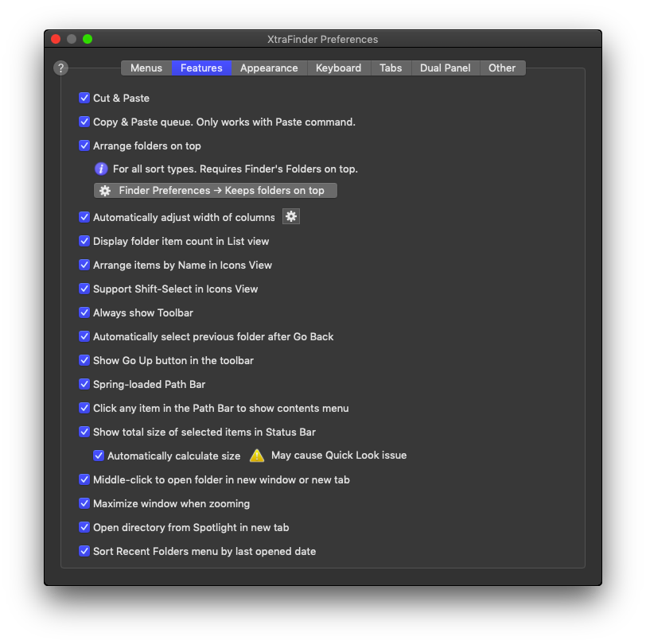Viewport: 646px width, 644px height.
Task: Uncheck Arrange folders on top
Action: click(x=84, y=145)
